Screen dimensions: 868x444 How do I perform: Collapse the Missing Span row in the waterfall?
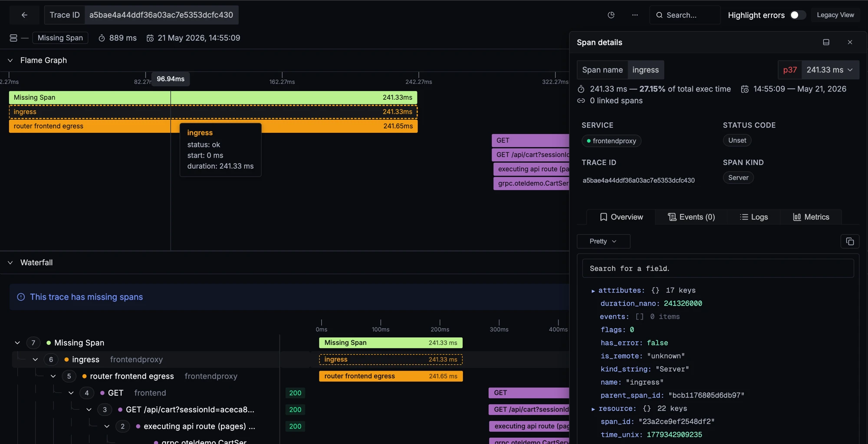(x=17, y=343)
